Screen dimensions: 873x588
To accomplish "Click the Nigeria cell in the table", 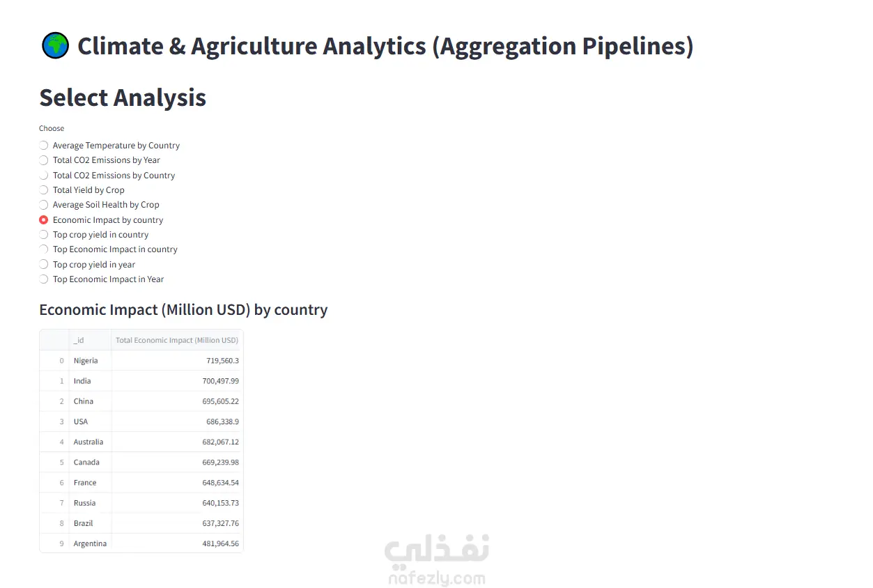I will (x=86, y=361).
